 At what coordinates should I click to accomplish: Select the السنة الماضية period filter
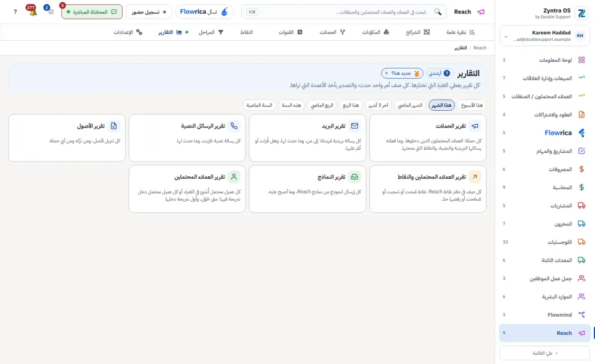259,105
